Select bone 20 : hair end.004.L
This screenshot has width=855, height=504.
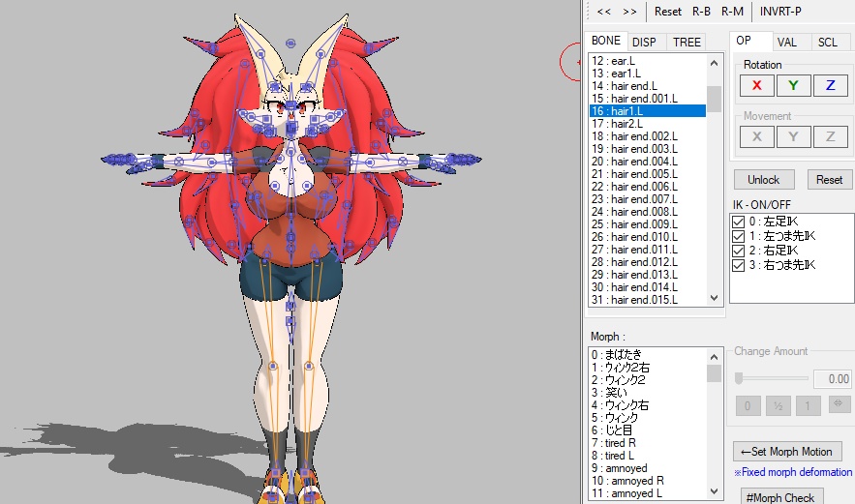pyautogui.click(x=648, y=162)
